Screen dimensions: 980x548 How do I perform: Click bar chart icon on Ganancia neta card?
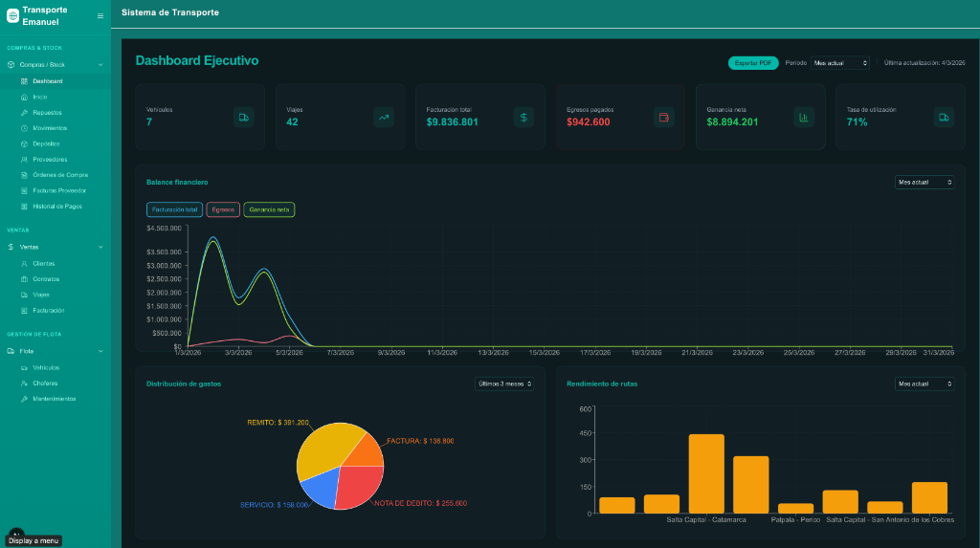804,117
